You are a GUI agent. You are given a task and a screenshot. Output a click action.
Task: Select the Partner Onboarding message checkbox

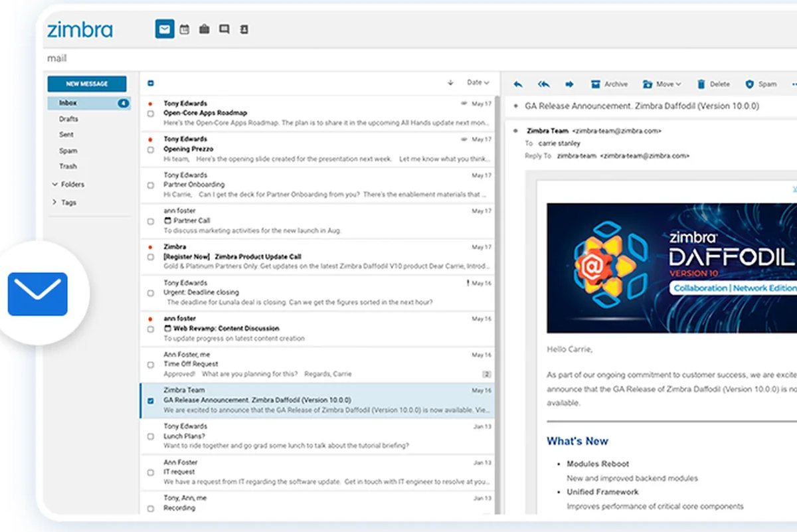point(151,185)
